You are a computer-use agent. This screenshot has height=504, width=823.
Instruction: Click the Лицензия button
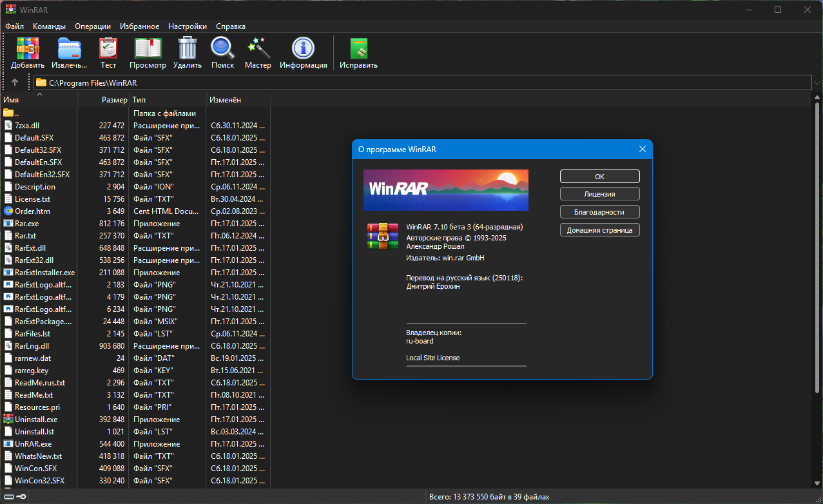(600, 194)
